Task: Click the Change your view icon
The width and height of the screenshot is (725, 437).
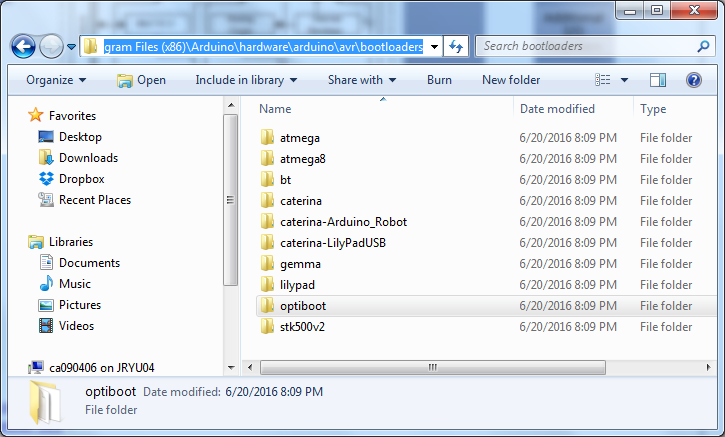Action: (x=602, y=80)
